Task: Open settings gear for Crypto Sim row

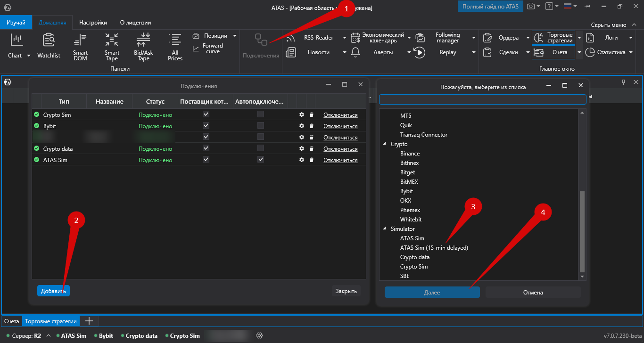Action: [x=302, y=114]
